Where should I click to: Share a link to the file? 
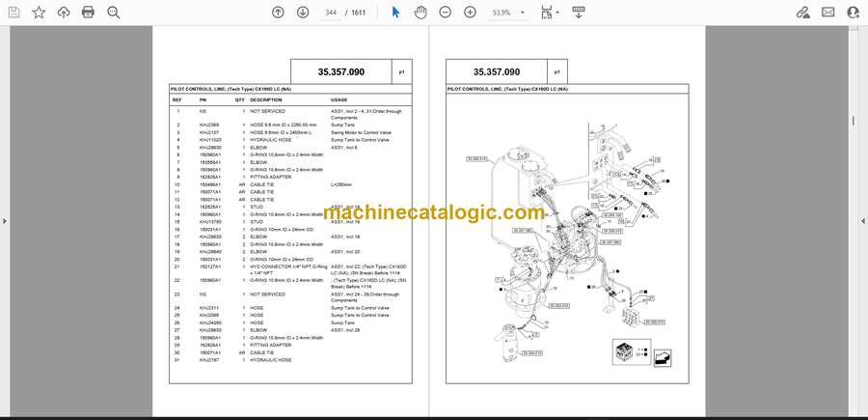[x=802, y=13]
